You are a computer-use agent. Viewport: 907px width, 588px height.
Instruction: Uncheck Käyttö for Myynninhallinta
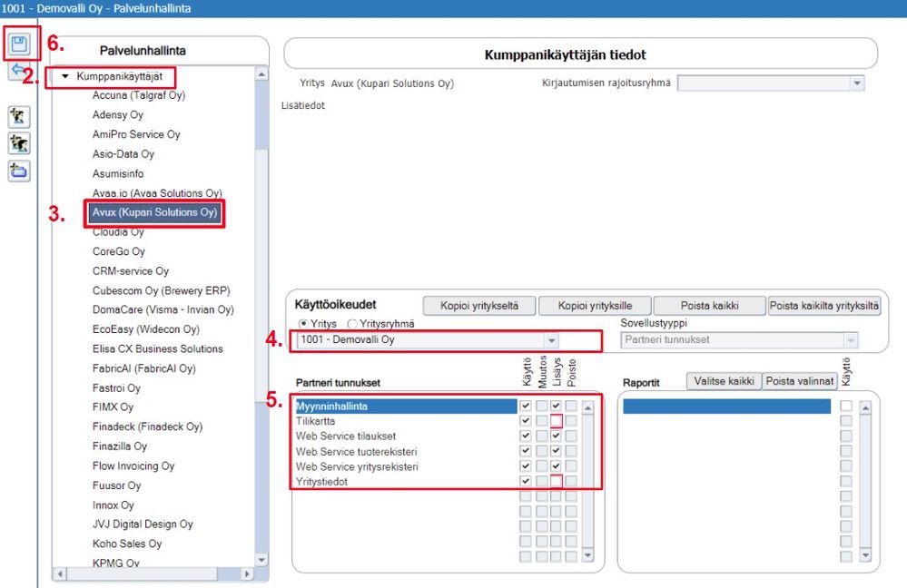click(x=526, y=406)
